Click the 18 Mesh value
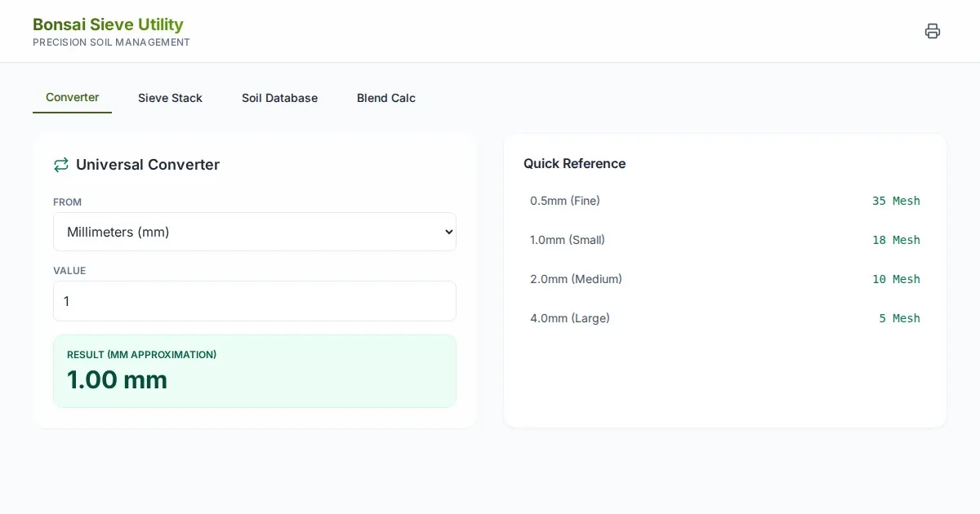 pos(895,240)
